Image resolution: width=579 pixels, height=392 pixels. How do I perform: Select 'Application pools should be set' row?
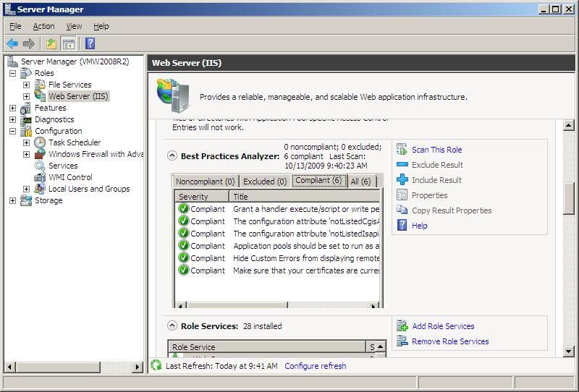(x=278, y=246)
